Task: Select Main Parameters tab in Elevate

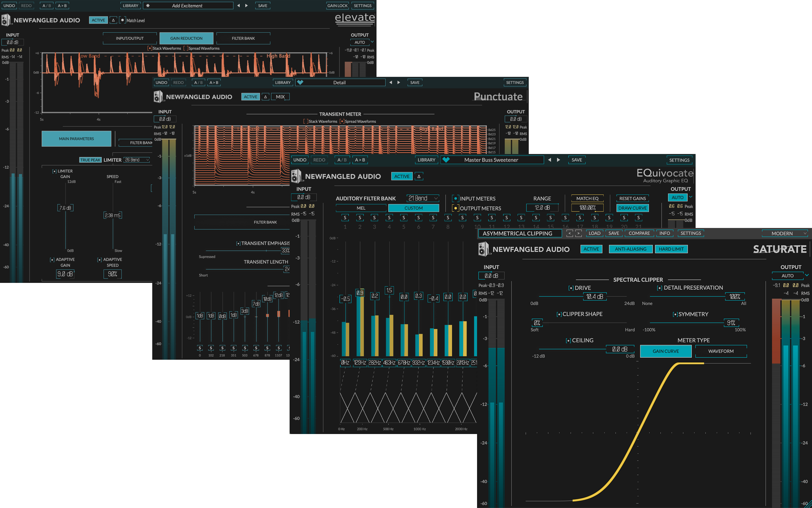Action: (76, 139)
